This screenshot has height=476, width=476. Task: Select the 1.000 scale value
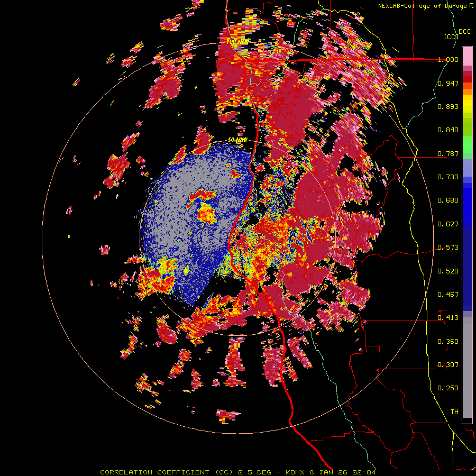(448, 59)
